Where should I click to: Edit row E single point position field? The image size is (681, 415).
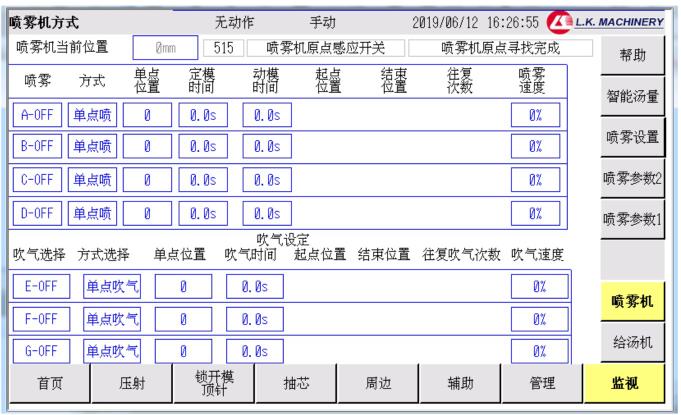pyautogui.click(x=183, y=287)
